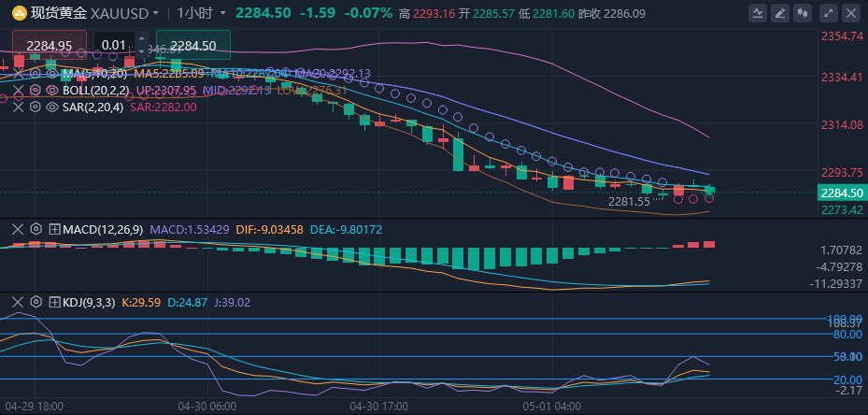This screenshot has height=415, width=868.
Task: Toggle visibility of BOLL indicator
Action: pos(52,91)
